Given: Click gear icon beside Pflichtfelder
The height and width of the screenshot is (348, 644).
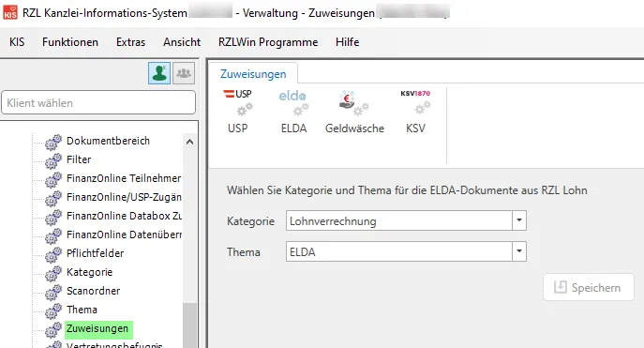Looking at the screenshot, I should [53, 255].
